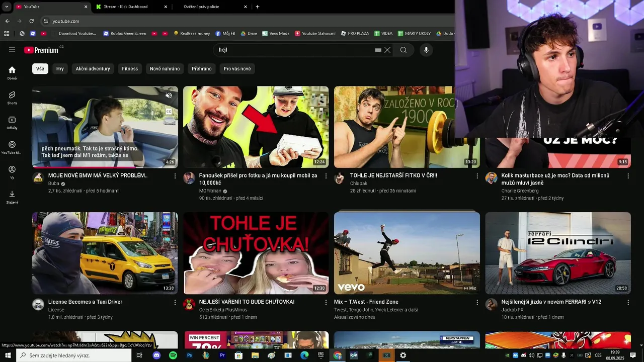
Task: Unmute the BMW video preview
Action: pyautogui.click(x=169, y=96)
